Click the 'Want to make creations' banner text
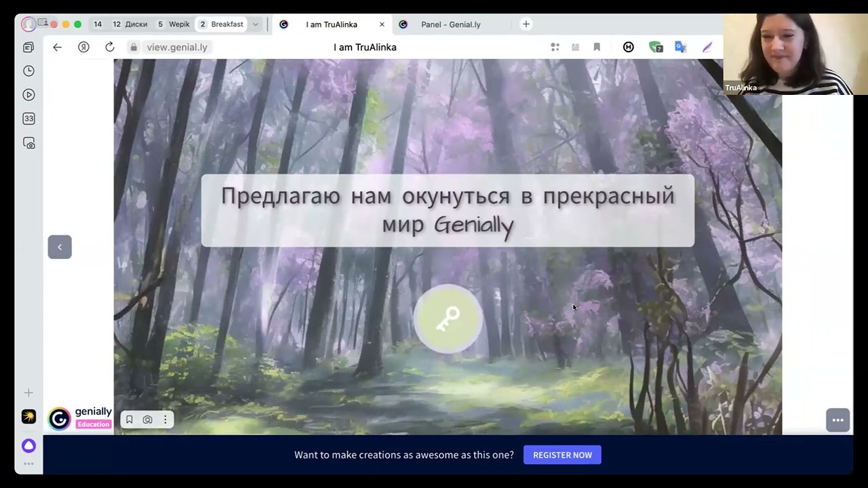This screenshot has width=868, height=488. (404, 455)
